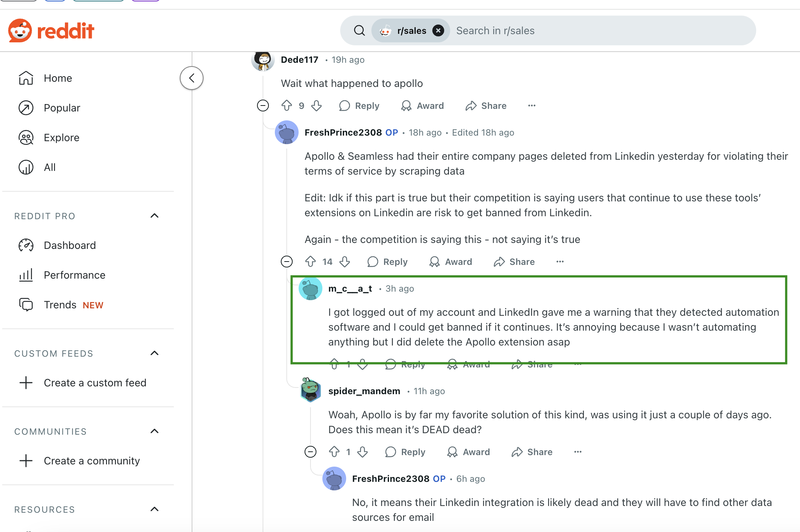The height and width of the screenshot is (532, 800).
Task: Click m_c__a_t's avatar
Action: (x=310, y=289)
